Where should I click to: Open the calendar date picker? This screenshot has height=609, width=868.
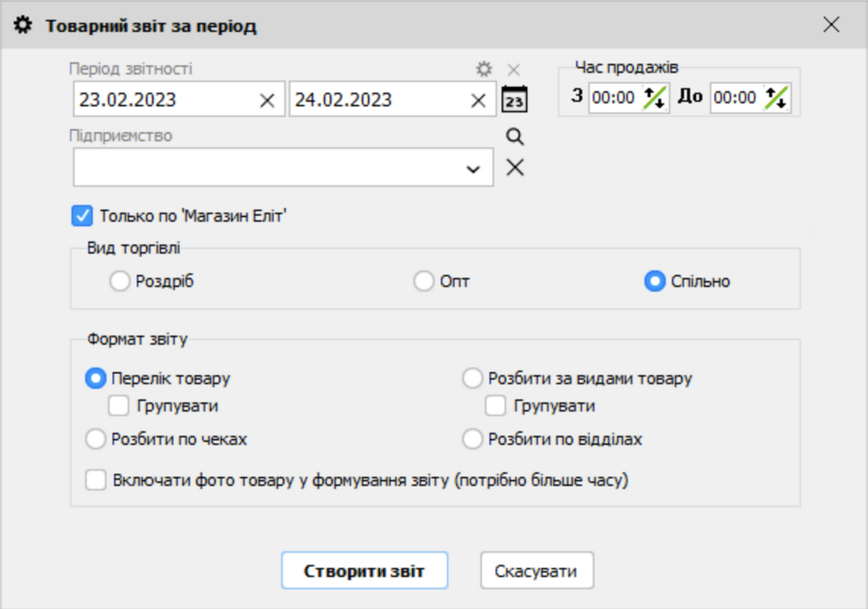pyautogui.click(x=514, y=100)
